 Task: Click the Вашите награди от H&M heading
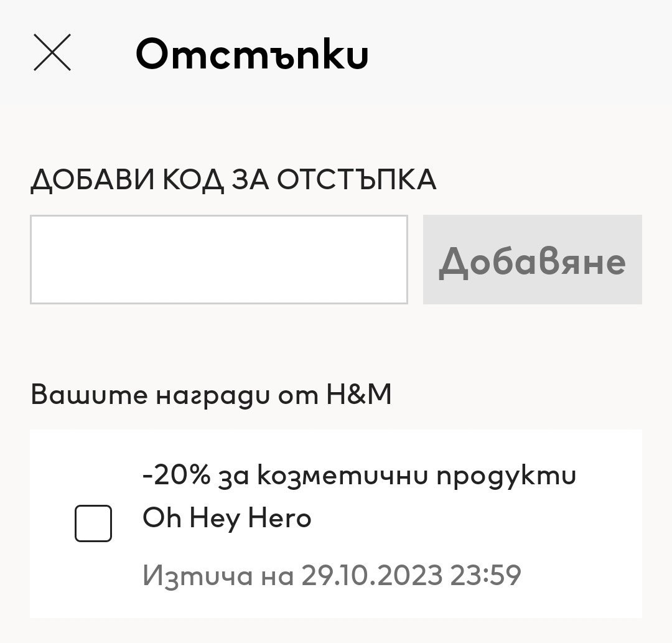[211, 395]
